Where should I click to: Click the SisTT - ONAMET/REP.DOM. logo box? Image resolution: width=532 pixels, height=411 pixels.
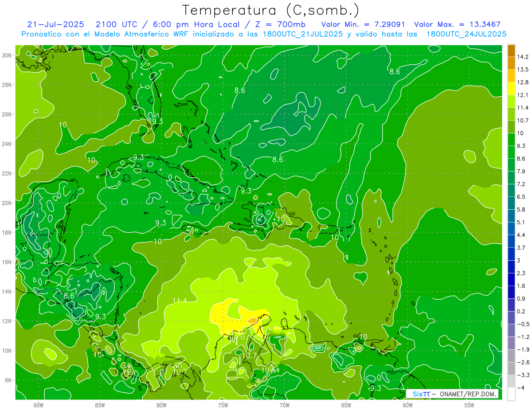[x=452, y=394]
